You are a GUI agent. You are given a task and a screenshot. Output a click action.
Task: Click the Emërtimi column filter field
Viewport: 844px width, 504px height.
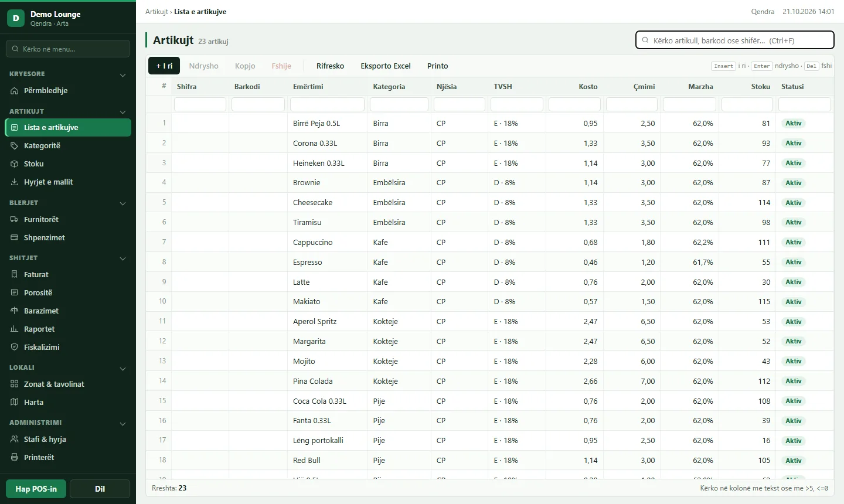click(x=328, y=104)
